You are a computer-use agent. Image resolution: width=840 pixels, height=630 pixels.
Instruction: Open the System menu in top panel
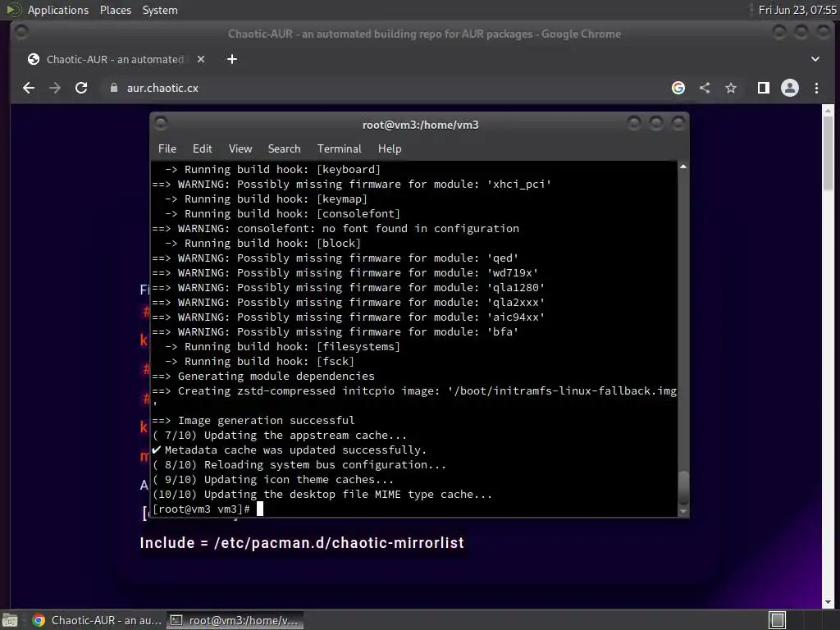pos(160,10)
